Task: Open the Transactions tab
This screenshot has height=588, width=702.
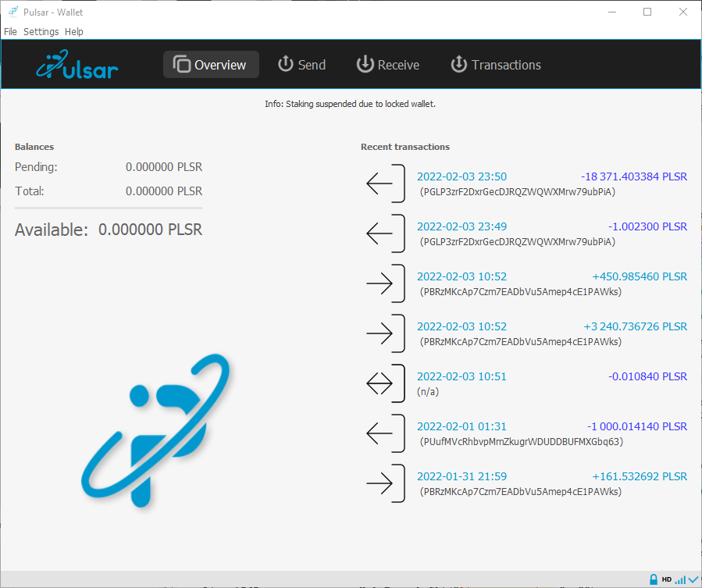Action: coord(496,65)
